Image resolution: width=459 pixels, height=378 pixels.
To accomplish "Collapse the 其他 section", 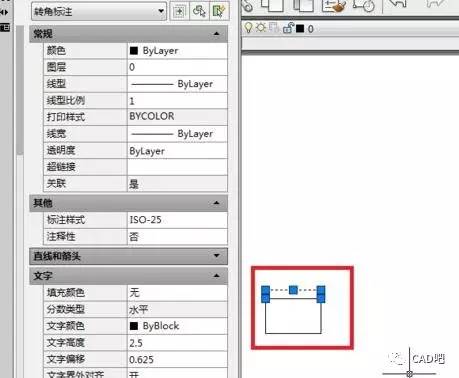I will (x=217, y=203).
